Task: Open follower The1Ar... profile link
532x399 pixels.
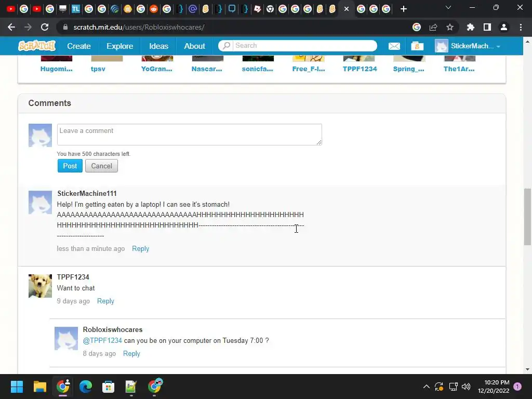Action: (459, 69)
